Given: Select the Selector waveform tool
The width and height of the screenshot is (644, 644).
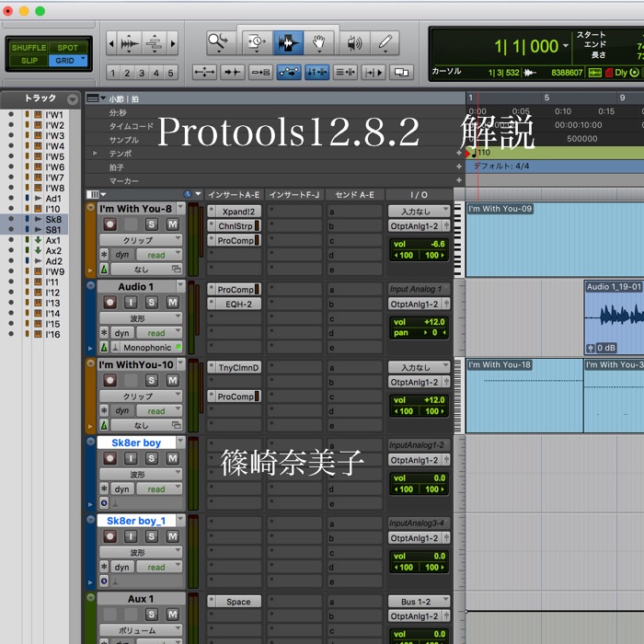Looking at the screenshot, I should tap(288, 42).
